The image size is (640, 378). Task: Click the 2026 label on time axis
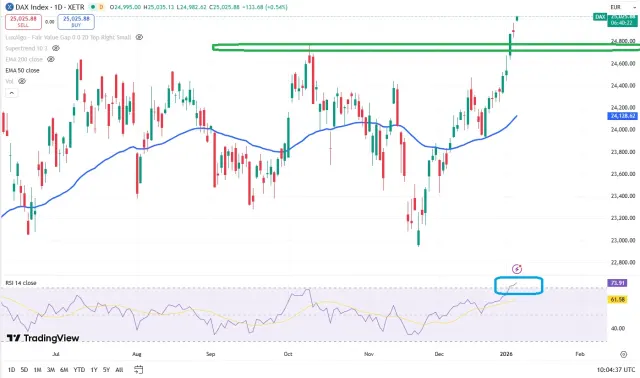click(506, 354)
